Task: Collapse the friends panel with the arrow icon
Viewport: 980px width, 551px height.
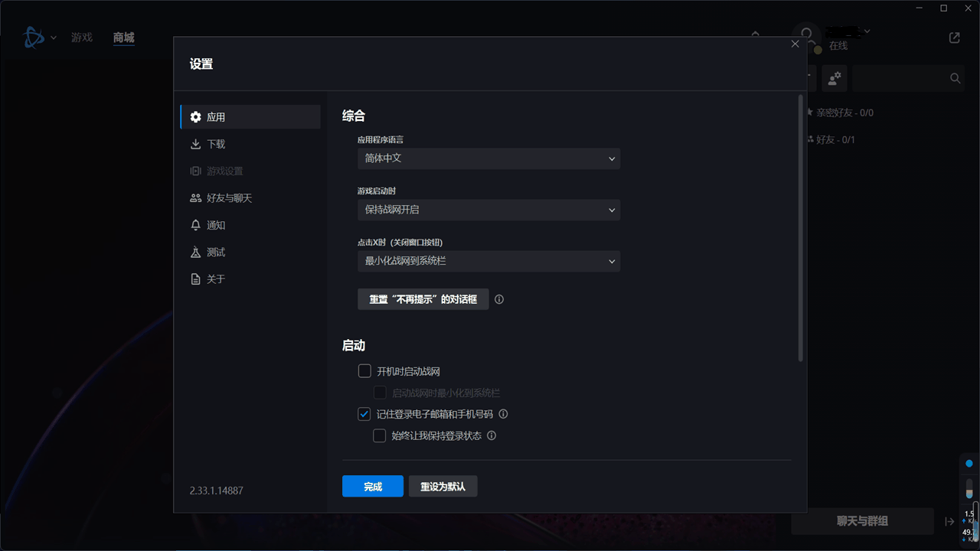Action: pos(949,521)
